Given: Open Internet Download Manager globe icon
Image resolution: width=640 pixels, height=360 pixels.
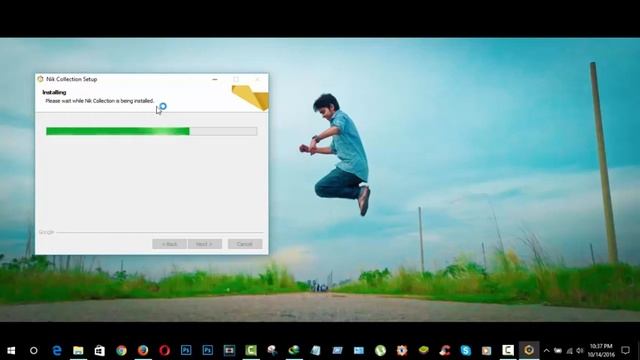Looking at the screenshot, I should 294,350.
